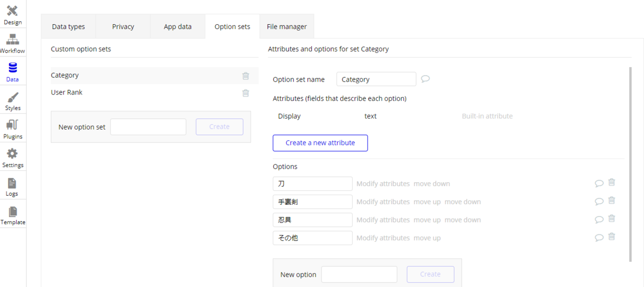644x287 pixels.
Task: Delete the 刀 option with trash icon
Action: [x=611, y=183]
